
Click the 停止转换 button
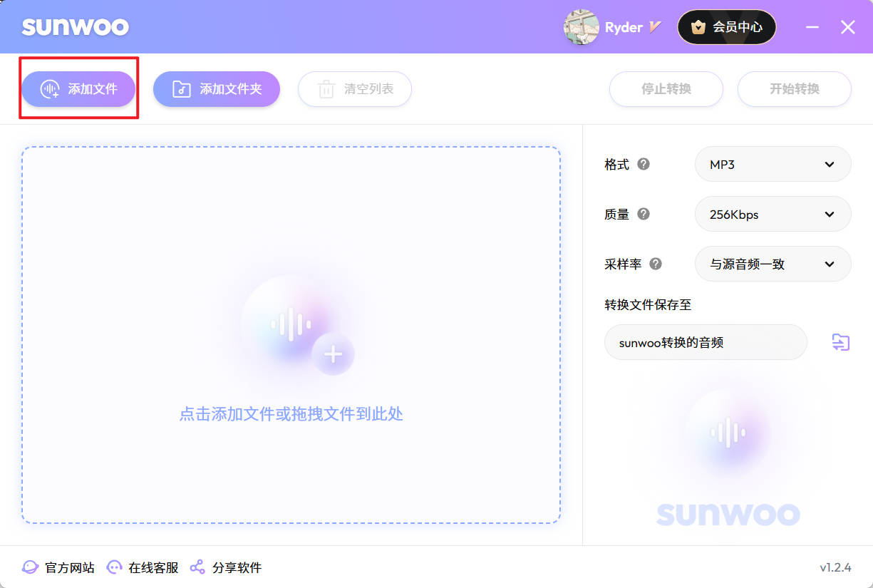pyautogui.click(x=666, y=89)
